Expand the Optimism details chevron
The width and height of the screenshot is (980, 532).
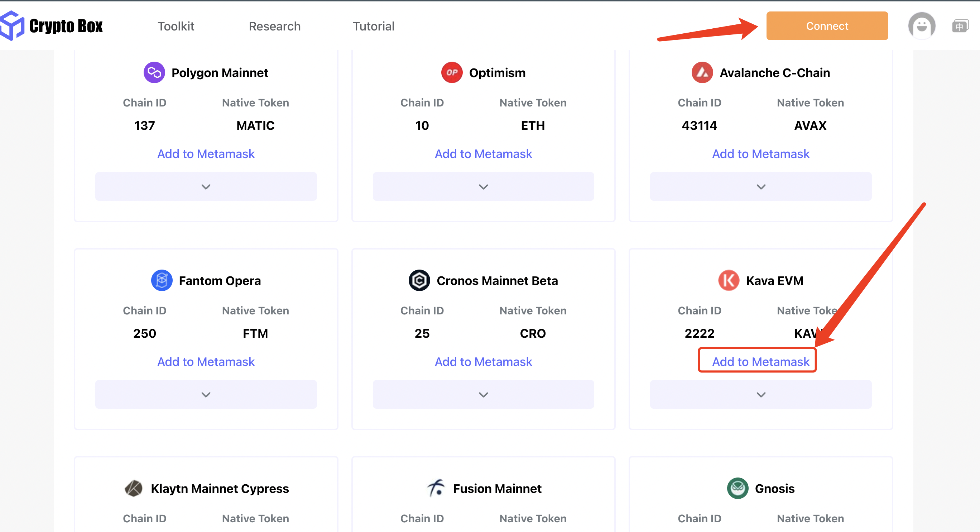click(x=483, y=187)
